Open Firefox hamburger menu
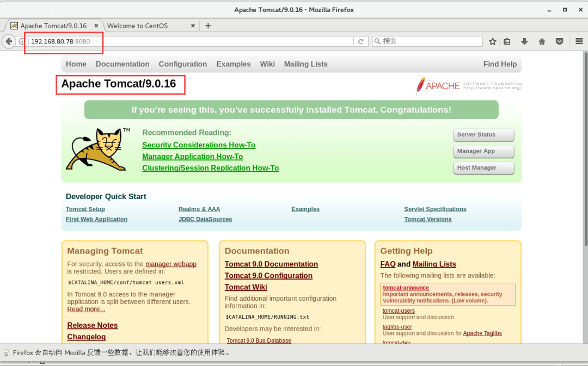Screen dimensions: 588x366 tap(579, 41)
